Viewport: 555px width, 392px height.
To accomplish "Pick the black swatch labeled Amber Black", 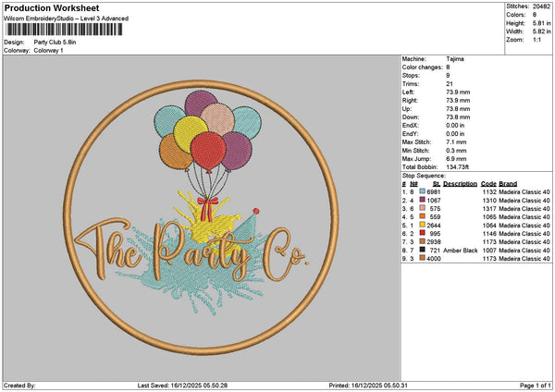I will click(423, 250).
